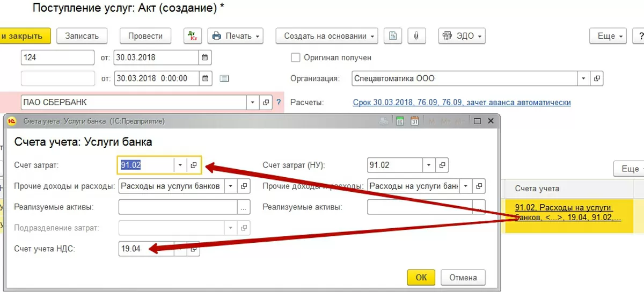Click the yellow и закрыть button
644x297 pixels.
pyautogui.click(x=25, y=36)
